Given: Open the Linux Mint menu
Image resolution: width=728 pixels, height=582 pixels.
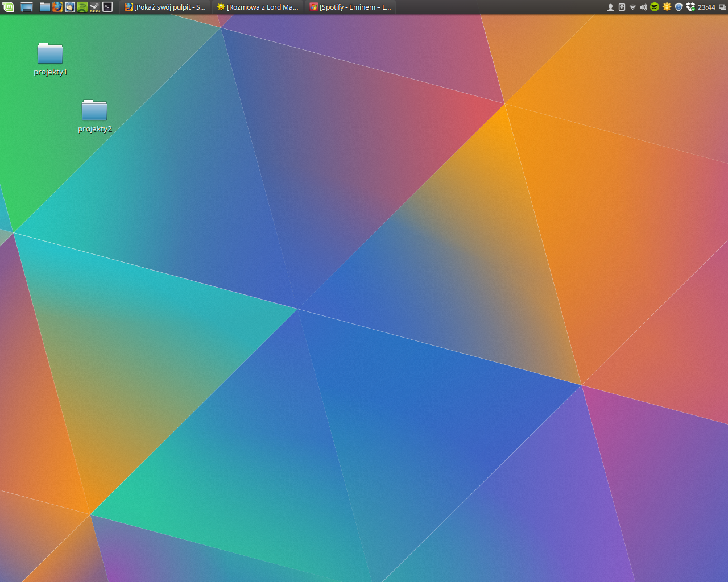Looking at the screenshot, I should tap(8, 7).
